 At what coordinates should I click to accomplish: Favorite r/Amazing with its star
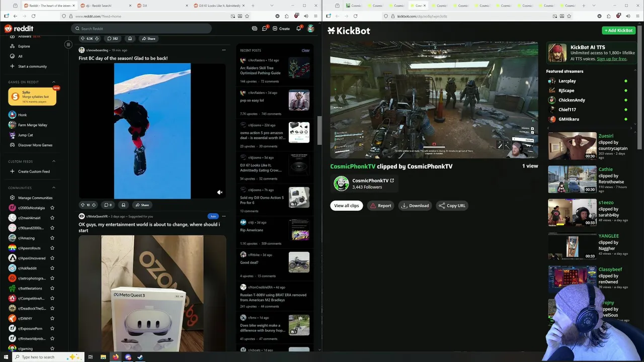tap(52, 238)
